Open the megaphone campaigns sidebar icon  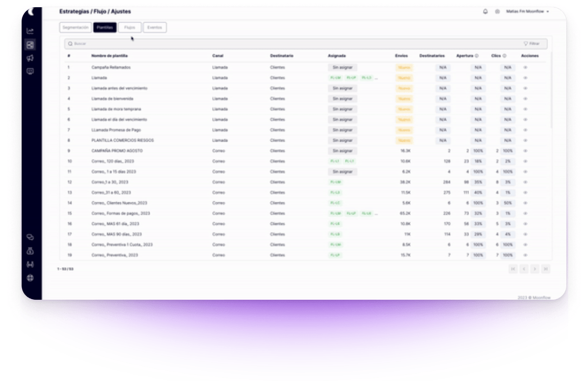click(30, 58)
